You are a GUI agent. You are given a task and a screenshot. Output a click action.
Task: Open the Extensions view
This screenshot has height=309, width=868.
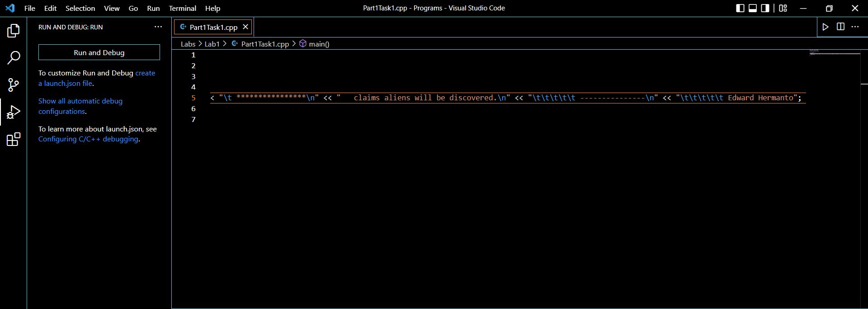[x=14, y=139]
